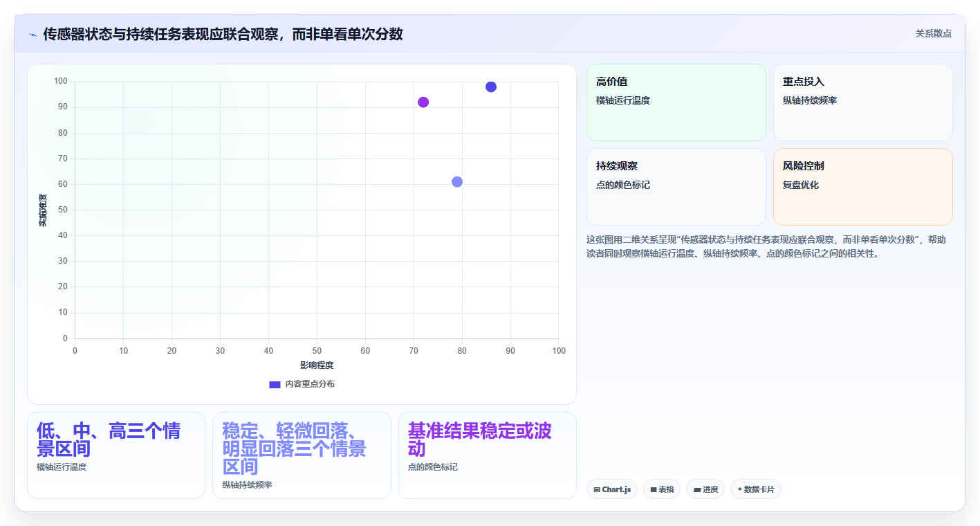The height and width of the screenshot is (526, 980).
Task: Click the 表格 tag icon
Action: [654, 489]
